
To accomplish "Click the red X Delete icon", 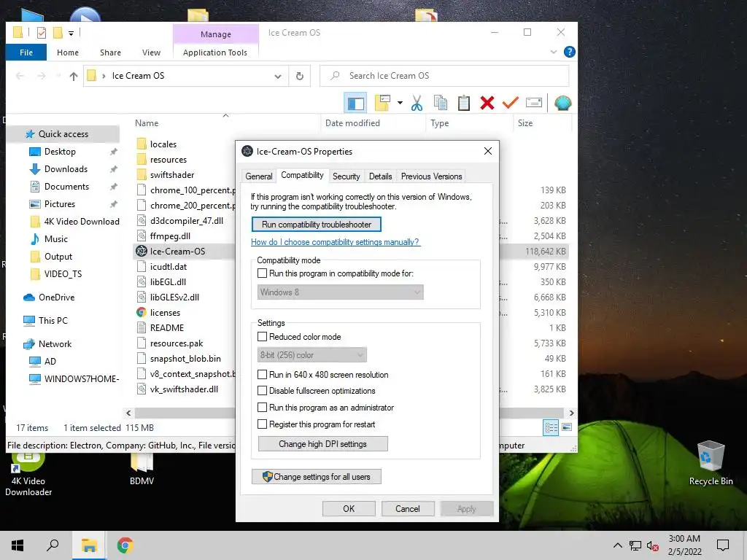I will (487, 103).
